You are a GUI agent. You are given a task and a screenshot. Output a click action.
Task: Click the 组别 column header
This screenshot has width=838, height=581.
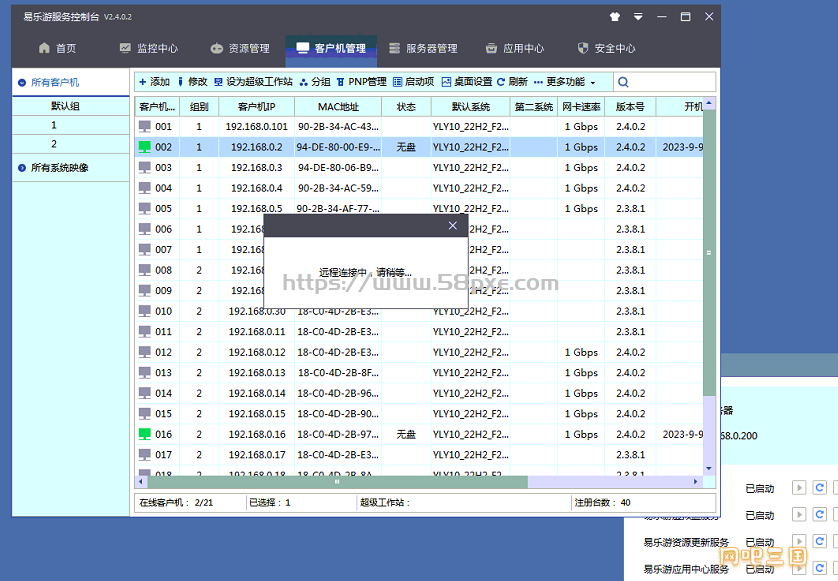pyautogui.click(x=199, y=107)
